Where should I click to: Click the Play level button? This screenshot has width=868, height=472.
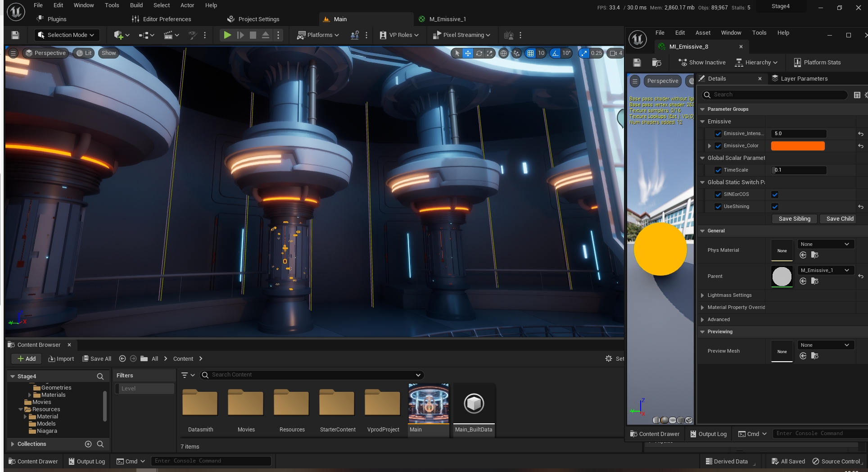(x=227, y=35)
